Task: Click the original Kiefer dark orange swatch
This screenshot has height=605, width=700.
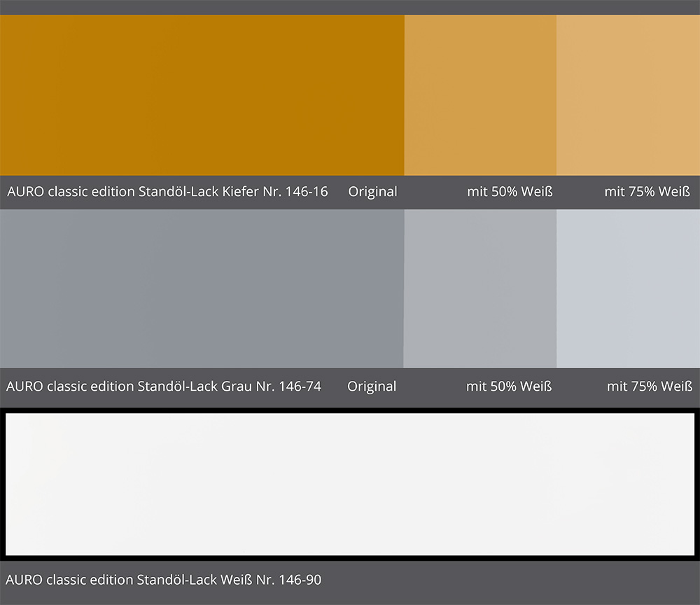Action: click(x=202, y=95)
